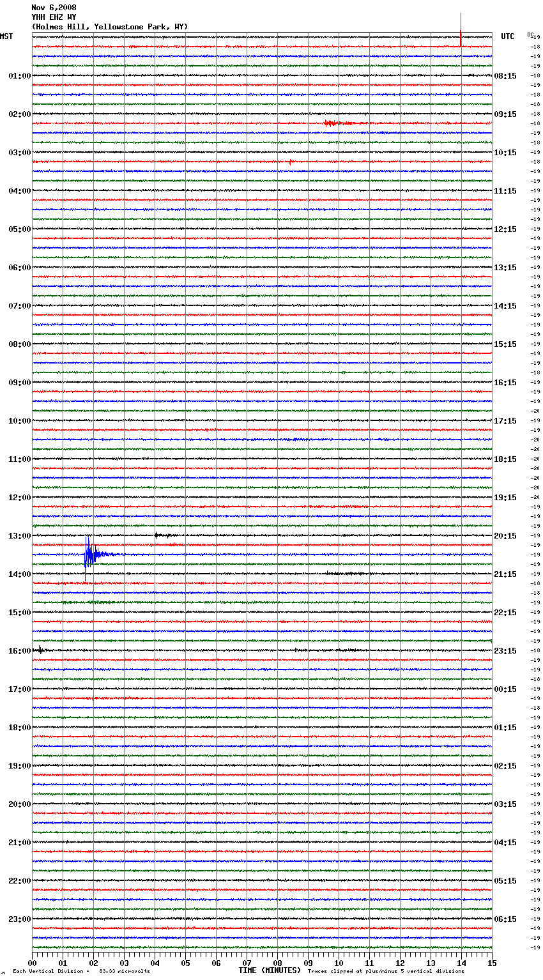The height and width of the screenshot is (980, 543).
Task: Click the 10:15 UTC time label
Action: tap(505, 153)
